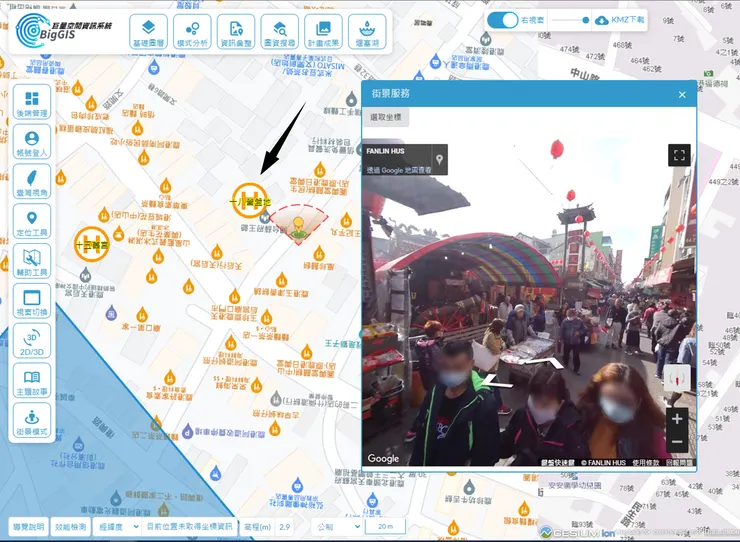Toggle the 右視窗 right window switch
The height and width of the screenshot is (542, 740).
[x=503, y=20]
